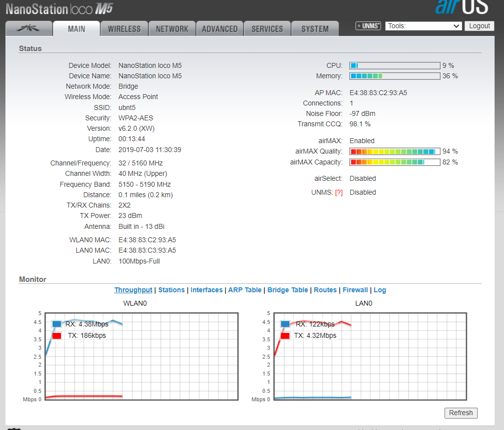Image resolution: width=504 pixels, height=430 pixels.
Task: Click the Status section heading
Action: pos(30,49)
